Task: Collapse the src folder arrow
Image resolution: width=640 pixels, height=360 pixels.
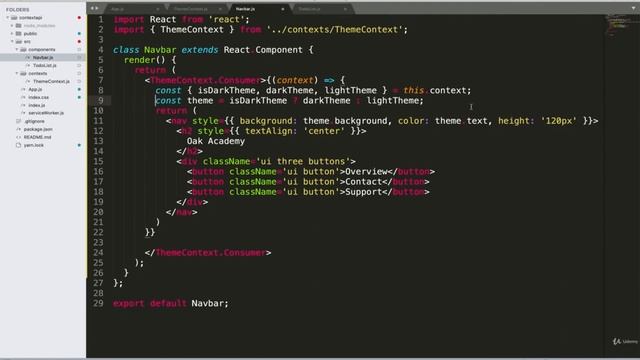Action: point(12,41)
